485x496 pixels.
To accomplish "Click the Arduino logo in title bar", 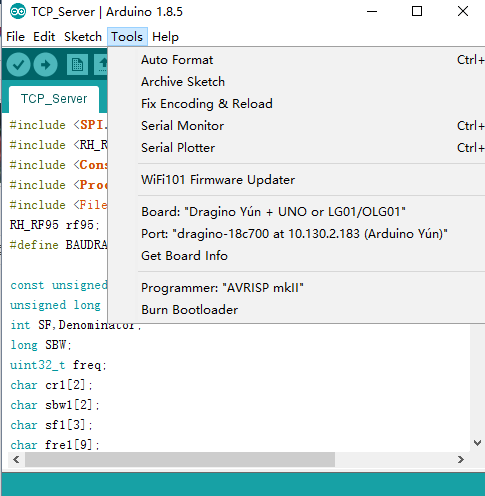I will point(18,12).
